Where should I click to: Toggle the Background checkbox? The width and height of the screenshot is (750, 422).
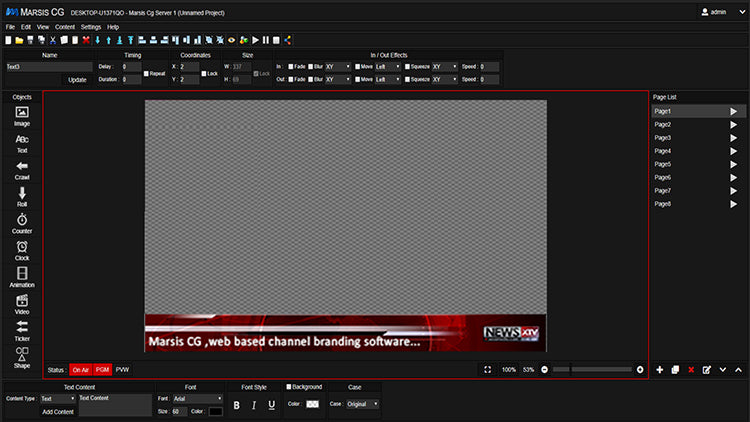[290, 386]
